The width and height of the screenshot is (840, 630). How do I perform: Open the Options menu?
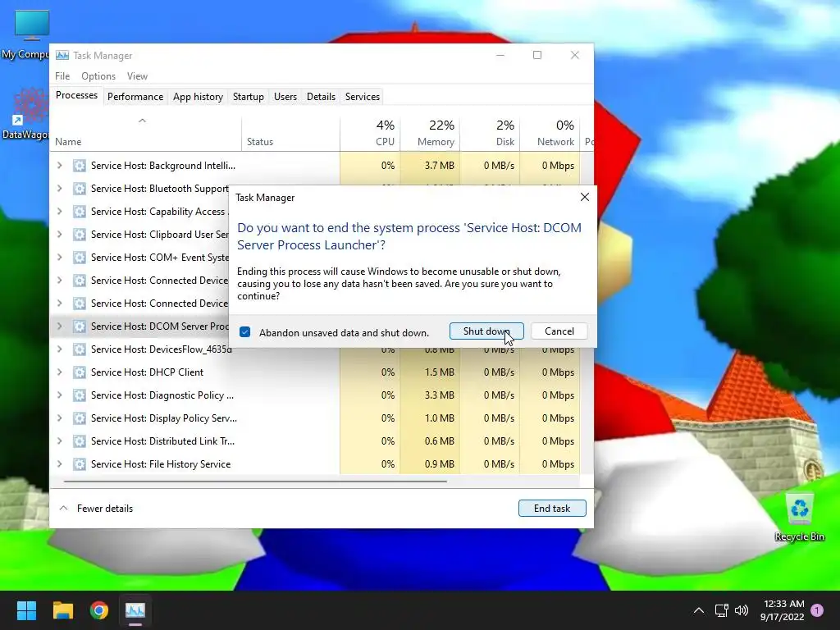[x=98, y=76]
